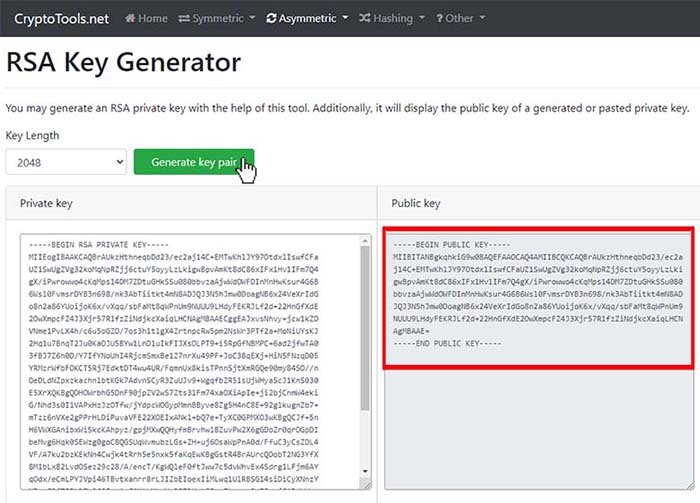Image resolution: width=700 pixels, height=503 pixels.
Task: Open the Other menu
Action: tap(461, 18)
